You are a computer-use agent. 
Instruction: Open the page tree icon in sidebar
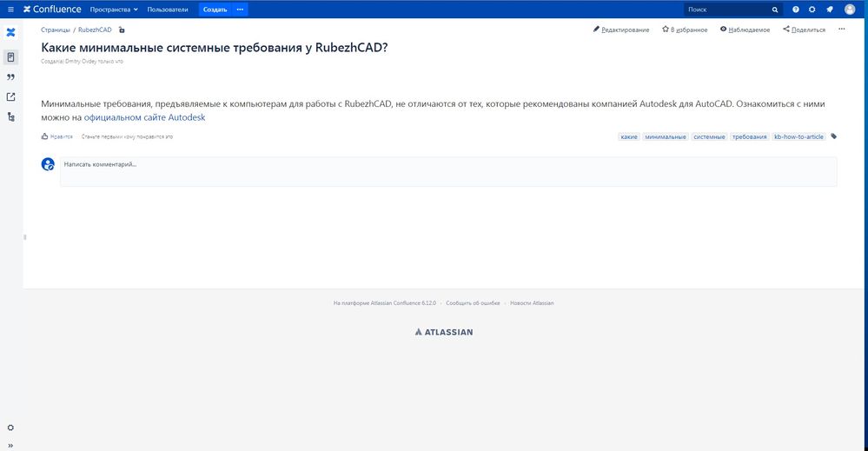(10, 116)
